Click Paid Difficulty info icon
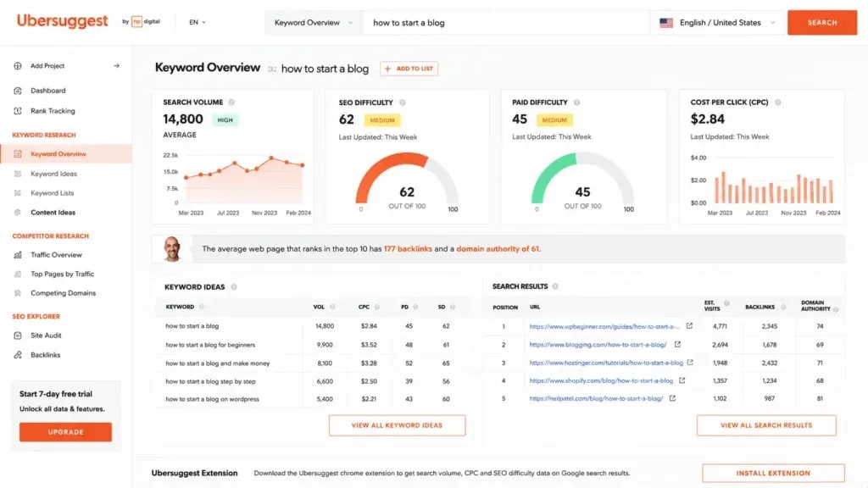868x488 pixels. click(x=576, y=103)
